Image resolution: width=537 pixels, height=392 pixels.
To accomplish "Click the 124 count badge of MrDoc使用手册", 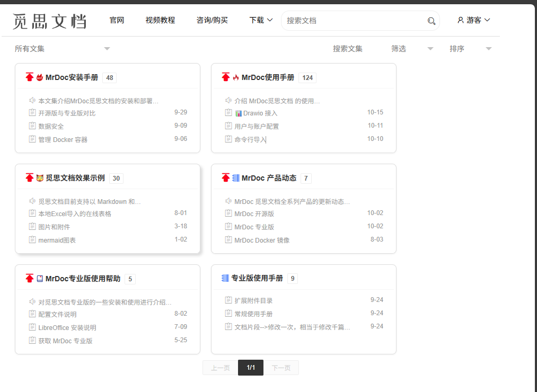I will click(x=307, y=78).
